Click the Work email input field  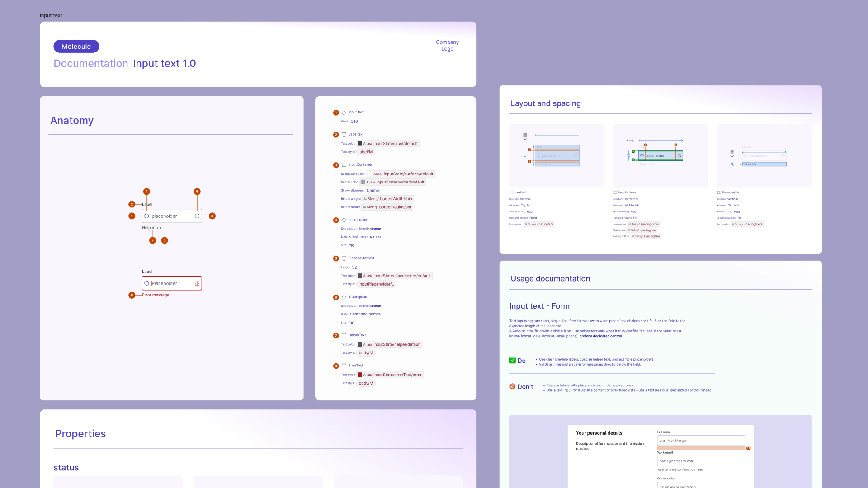point(701,461)
